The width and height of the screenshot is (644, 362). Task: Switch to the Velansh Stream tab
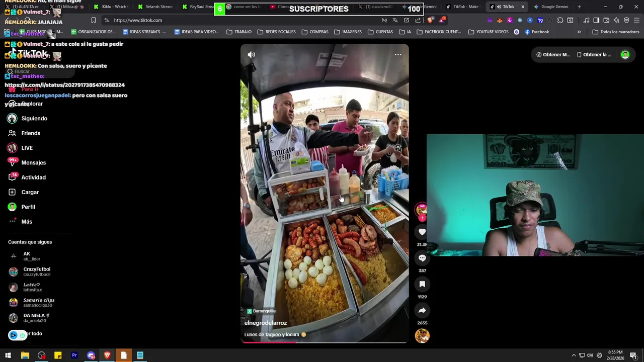click(x=155, y=7)
